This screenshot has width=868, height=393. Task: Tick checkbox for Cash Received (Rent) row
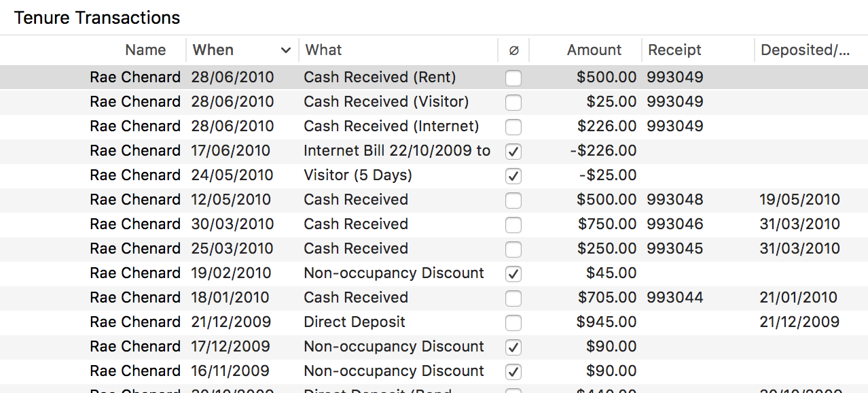[x=513, y=78]
